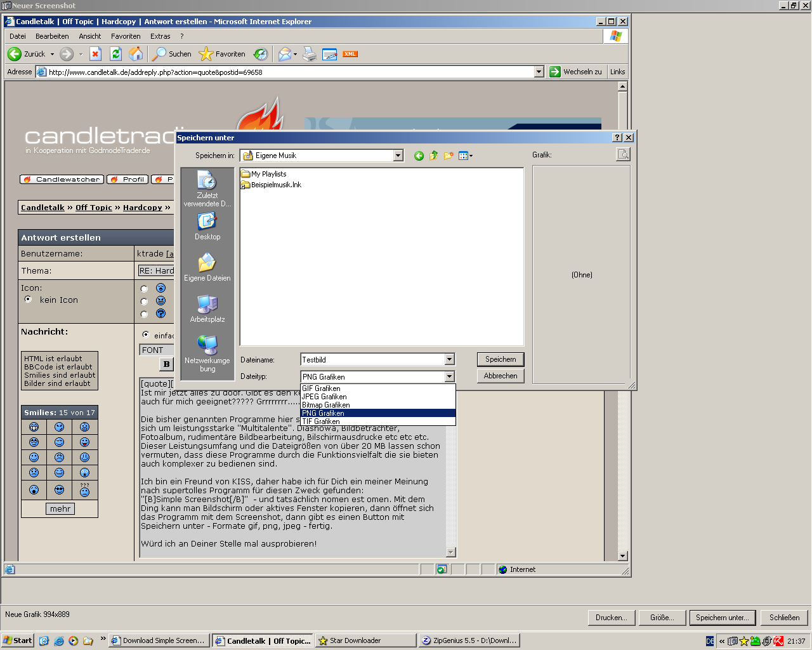The image size is (812, 650).
Task: Click the Start button on taskbar
Action: click(x=18, y=640)
